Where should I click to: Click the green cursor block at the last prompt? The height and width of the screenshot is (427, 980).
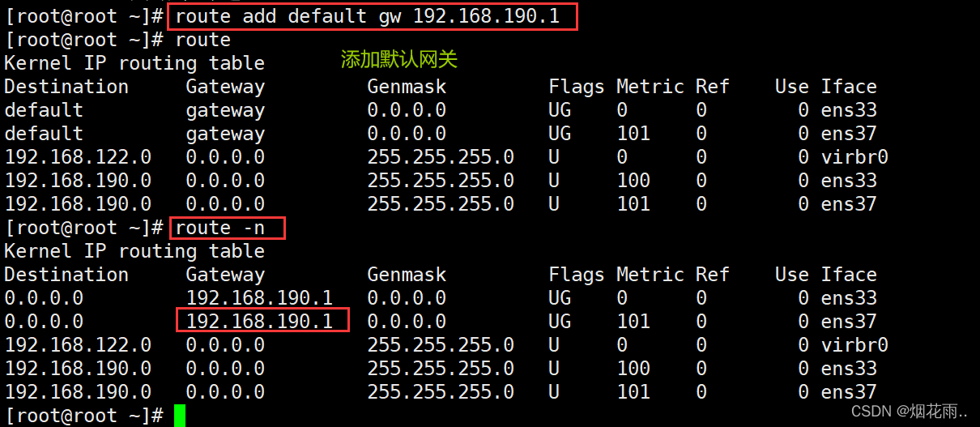click(x=179, y=416)
